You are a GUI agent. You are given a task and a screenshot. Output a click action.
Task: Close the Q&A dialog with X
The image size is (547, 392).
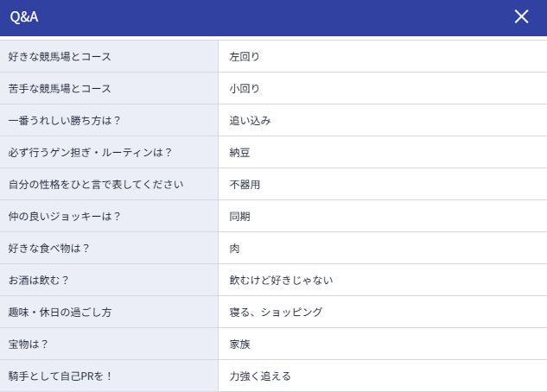point(521,16)
